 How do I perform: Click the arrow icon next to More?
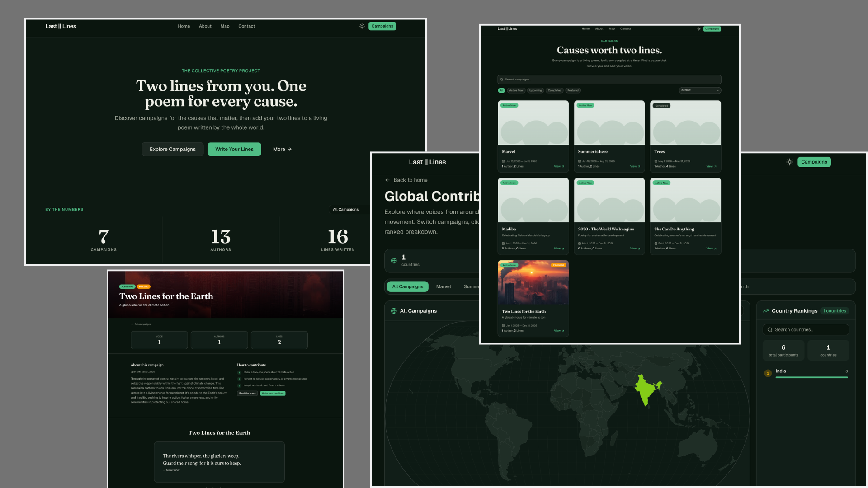[x=290, y=149]
